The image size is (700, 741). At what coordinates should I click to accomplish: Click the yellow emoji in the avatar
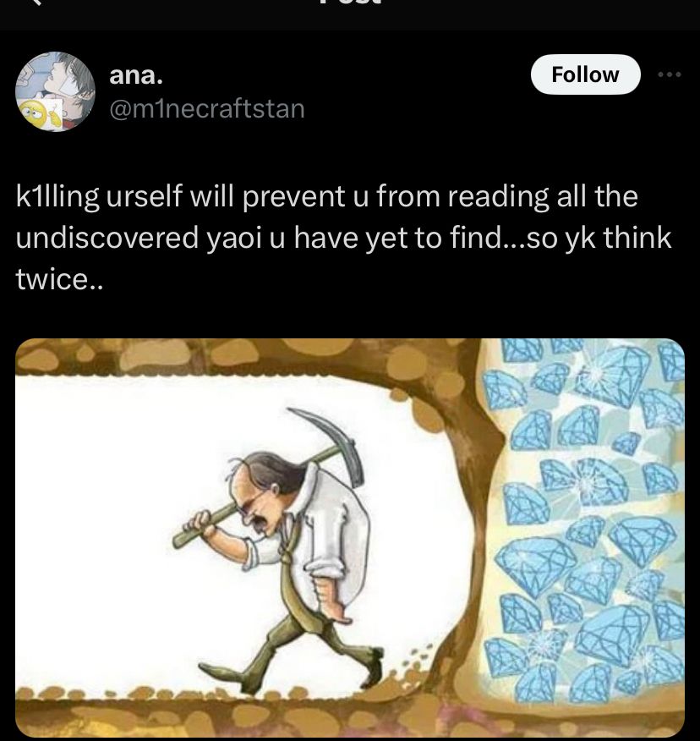(32, 114)
